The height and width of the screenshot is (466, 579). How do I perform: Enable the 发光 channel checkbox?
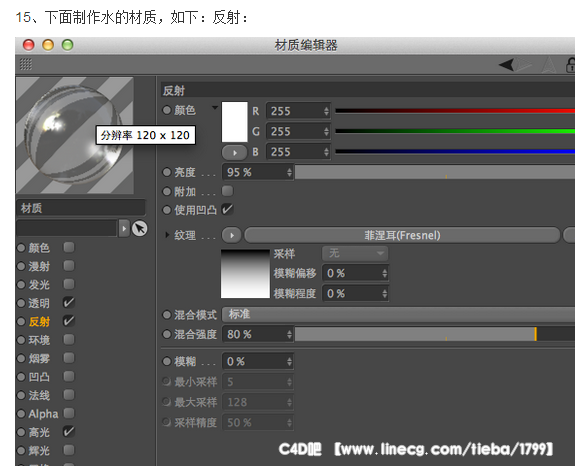point(69,284)
